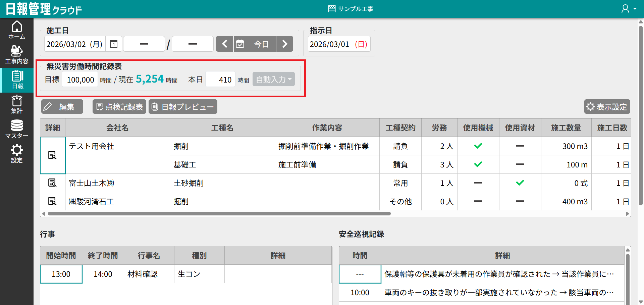This screenshot has width=644, height=305.
Task: Go to the 集計 sidebar section
Action: (x=17, y=104)
